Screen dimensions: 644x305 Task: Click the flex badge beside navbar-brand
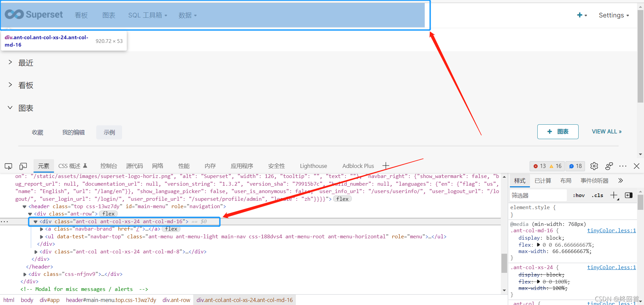pyautogui.click(x=171, y=229)
